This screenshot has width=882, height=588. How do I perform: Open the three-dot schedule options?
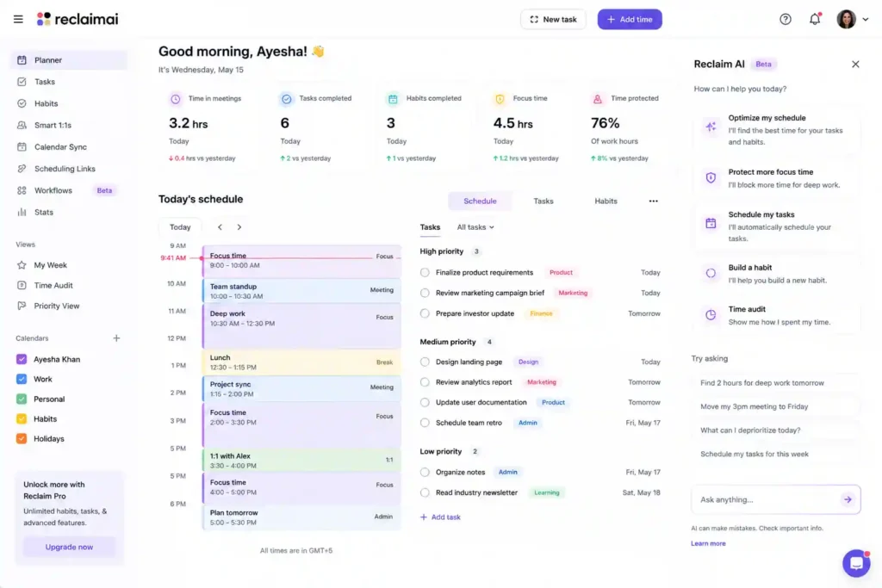point(653,201)
